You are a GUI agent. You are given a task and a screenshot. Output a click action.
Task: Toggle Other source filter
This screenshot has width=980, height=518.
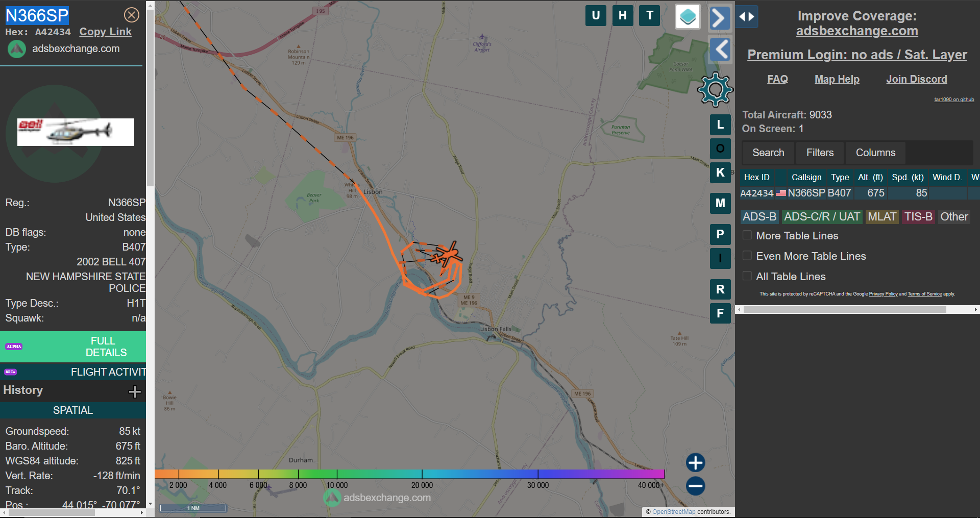[954, 217]
